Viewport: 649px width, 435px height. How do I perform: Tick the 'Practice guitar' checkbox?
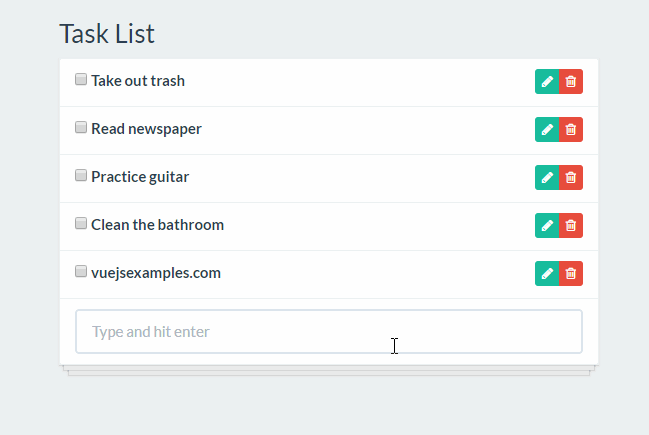[x=81, y=175]
